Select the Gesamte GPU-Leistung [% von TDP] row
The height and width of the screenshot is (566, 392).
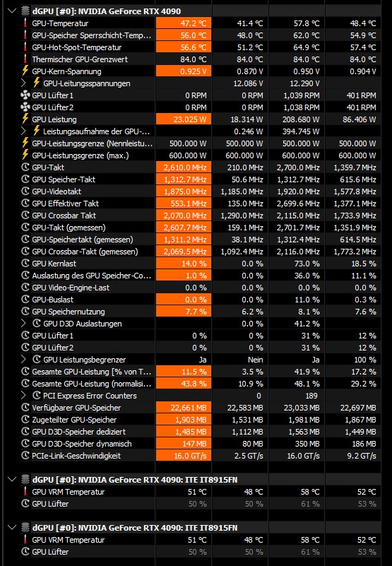(x=92, y=372)
